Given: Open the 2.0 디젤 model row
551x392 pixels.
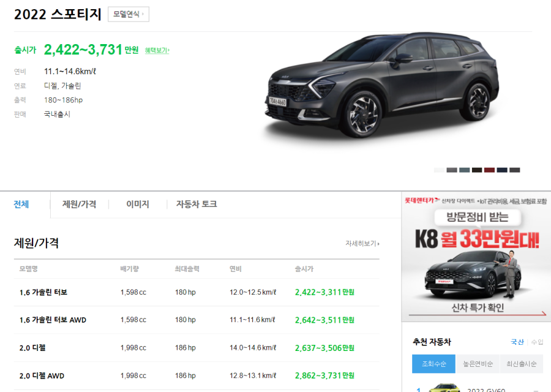Looking at the screenshot, I should [x=32, y=348].
